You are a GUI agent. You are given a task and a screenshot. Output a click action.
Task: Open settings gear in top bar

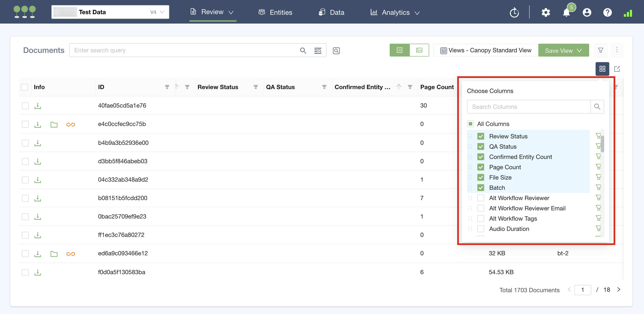click(x=545, y=12)
